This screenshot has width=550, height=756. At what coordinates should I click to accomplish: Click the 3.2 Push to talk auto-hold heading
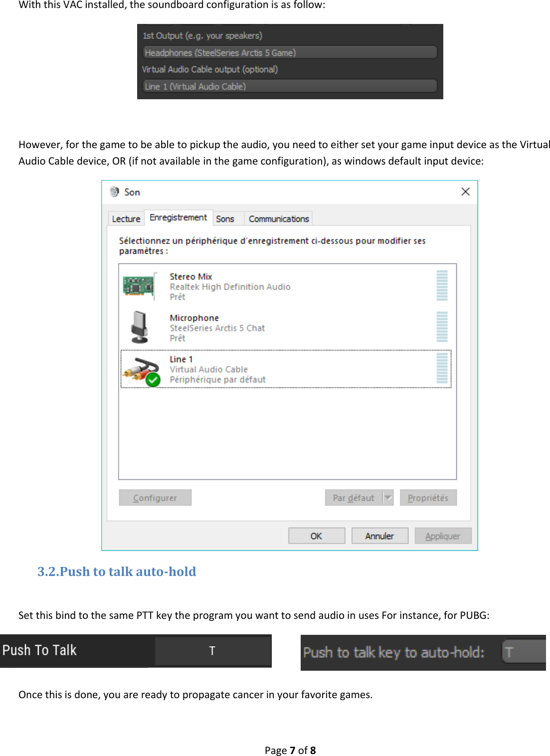(x=117, y=571)
